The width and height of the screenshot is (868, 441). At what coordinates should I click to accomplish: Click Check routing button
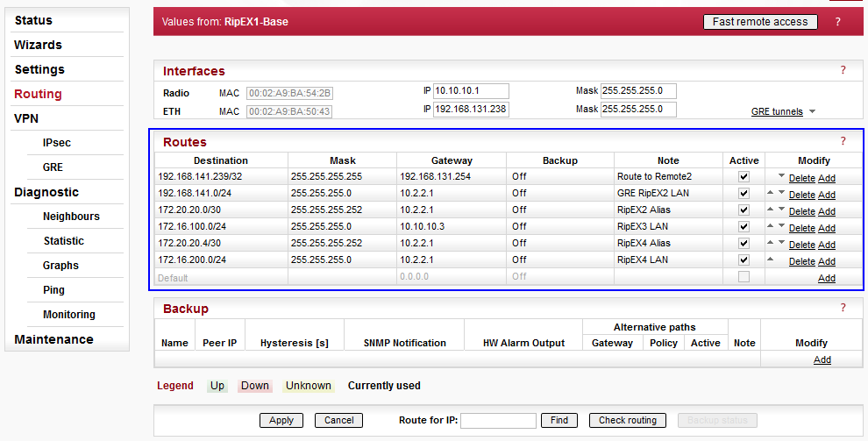628,420
